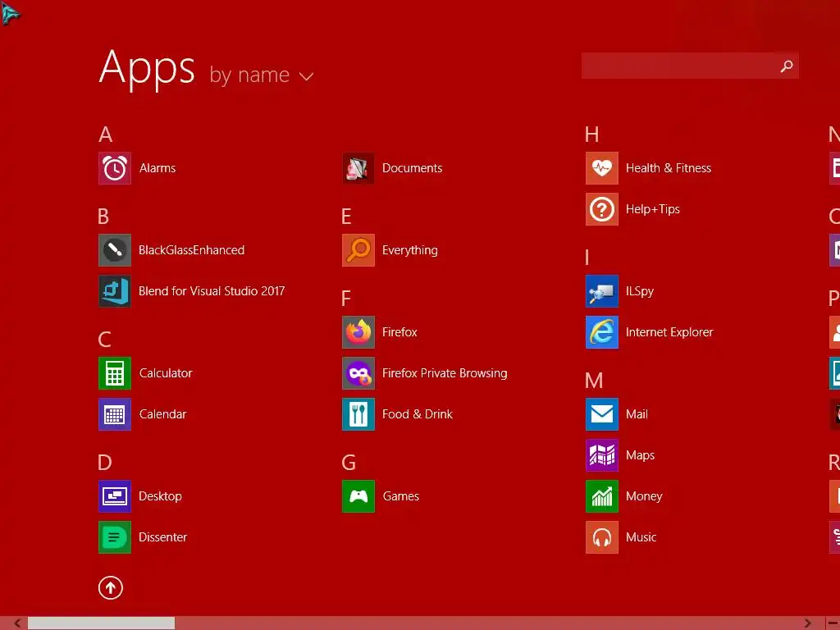Click the 'Firefox Private Browsing' label

445,373
